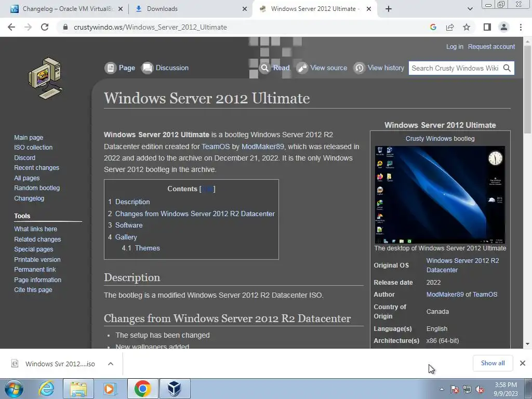This screenshot has height=399, width=532.
Task: Reload the current page
Action: point(45,27)
